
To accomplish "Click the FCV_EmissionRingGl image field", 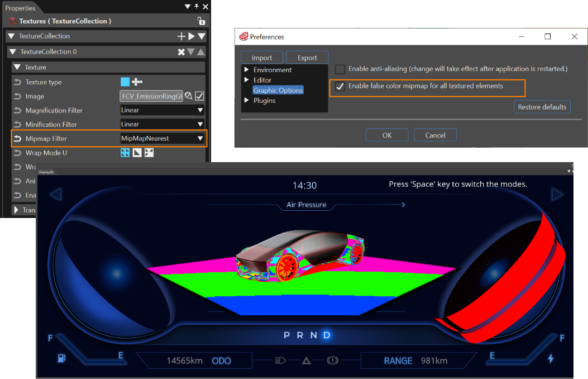I will (151, 96).
